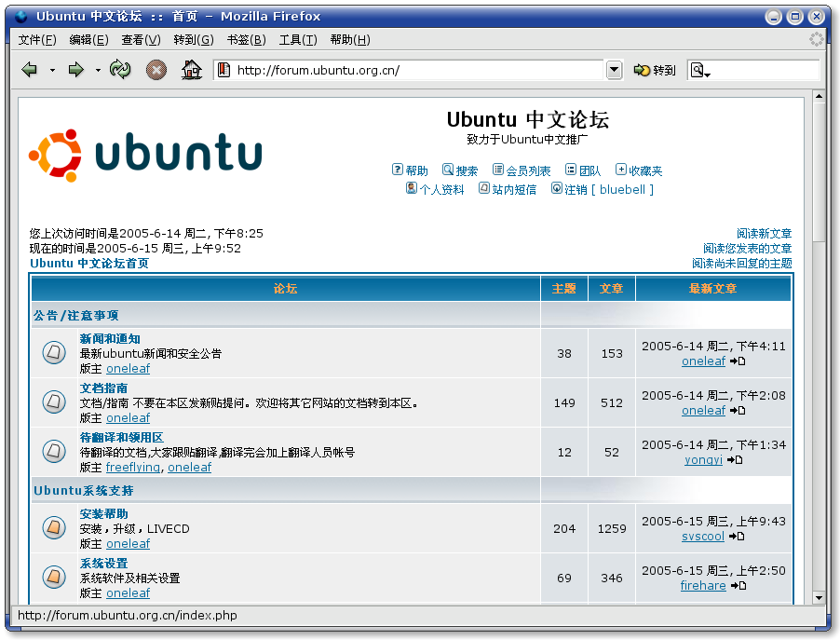Open the 帮助(H) menu
This screenshot has height=640, width=840.
[x=350, y=40]
